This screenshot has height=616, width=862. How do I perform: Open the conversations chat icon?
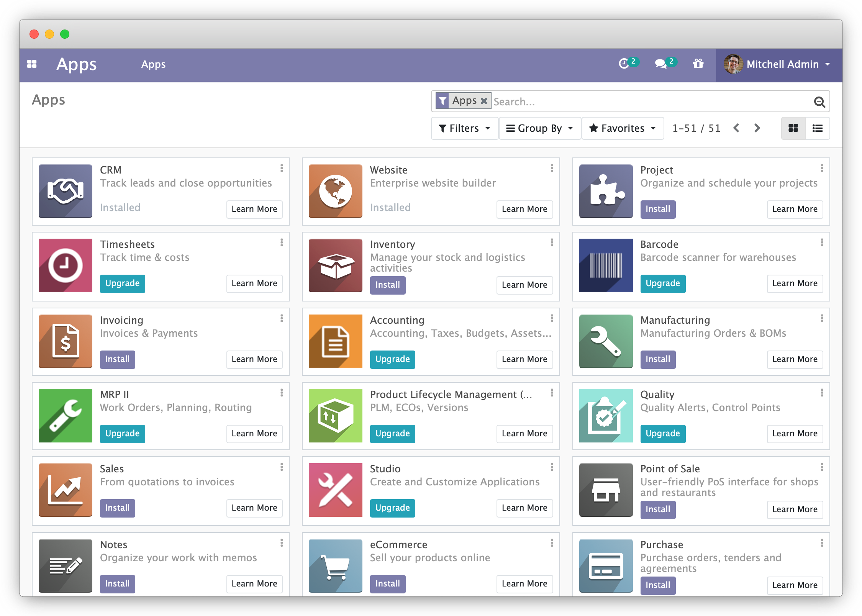[661, 64]
